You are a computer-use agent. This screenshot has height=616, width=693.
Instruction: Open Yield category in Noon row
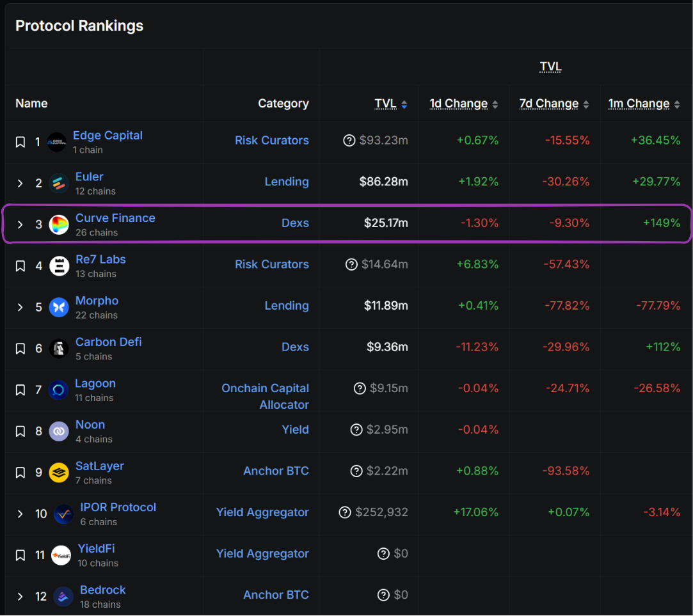click(295, 429)
